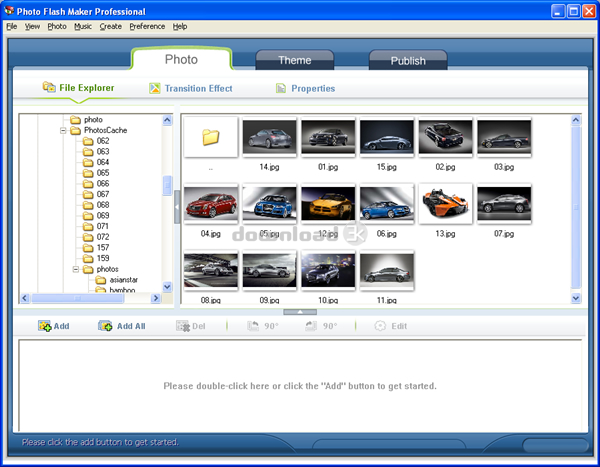This screenshot has height=467, width=600.
Task: Click the rotate left 90° icon
Action: (x=253, y=326)
